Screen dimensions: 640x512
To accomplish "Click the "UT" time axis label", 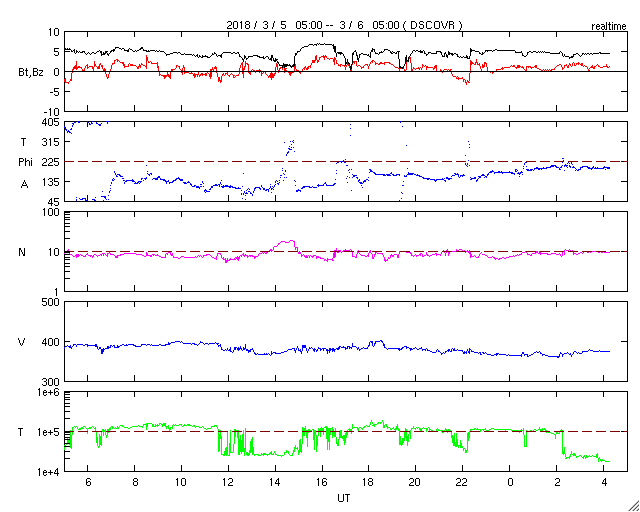I will tap(344, 498).
